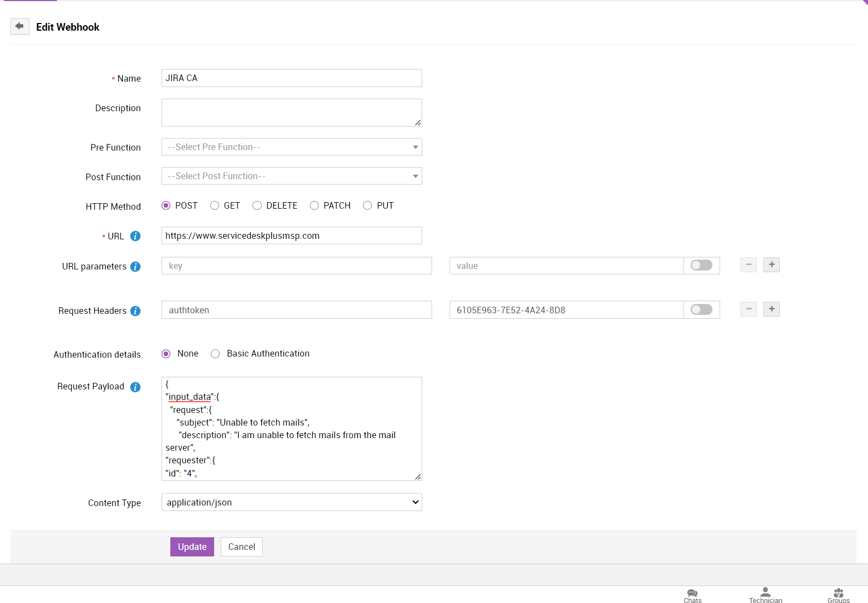Screen dimensions: 868x603
Task: Click into the Description text area
Action: (x=291, y=113)
